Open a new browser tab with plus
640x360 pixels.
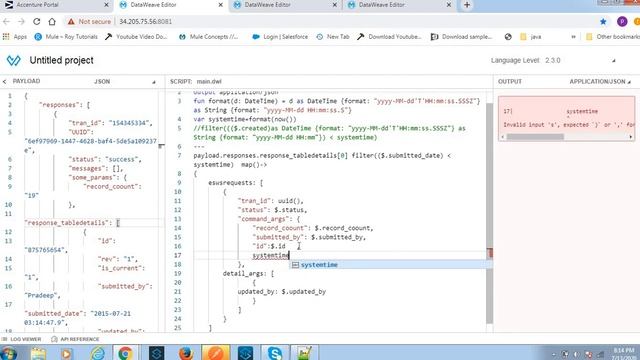click(467, 5)
